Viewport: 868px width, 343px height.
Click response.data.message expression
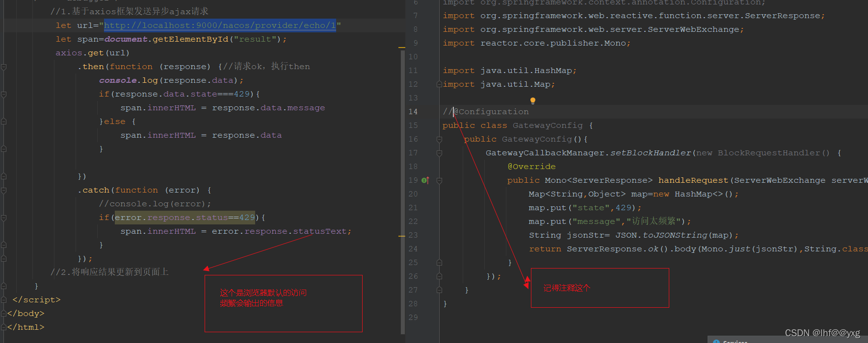268,108
